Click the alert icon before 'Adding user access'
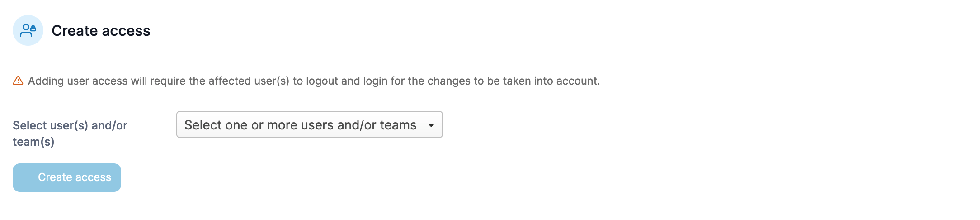The image size is (980, 220). click(18, 81)
